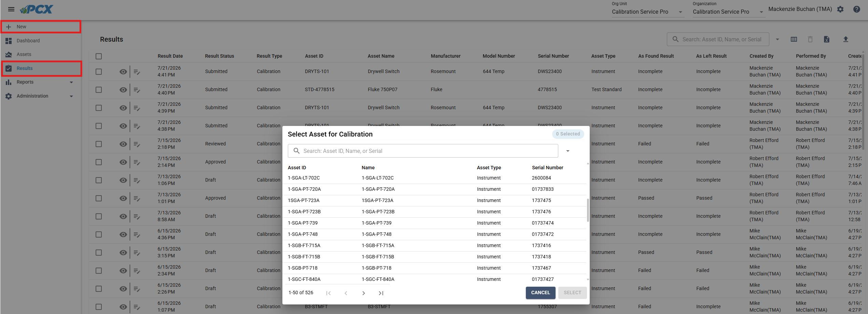Open the Org Unit dropdown
This screenshot has width=868, height=314.
[x=648, y=12]
